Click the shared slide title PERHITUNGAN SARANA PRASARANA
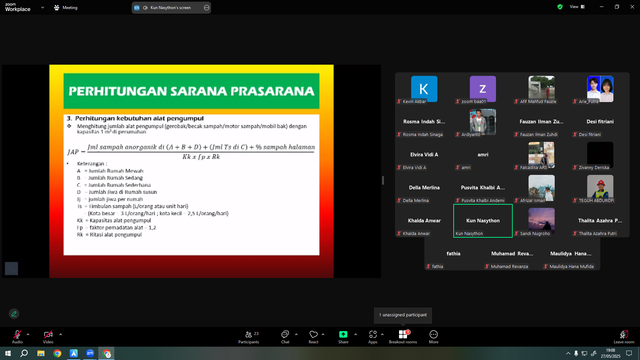Screen dimensions: 640x360 pos(191,91)
